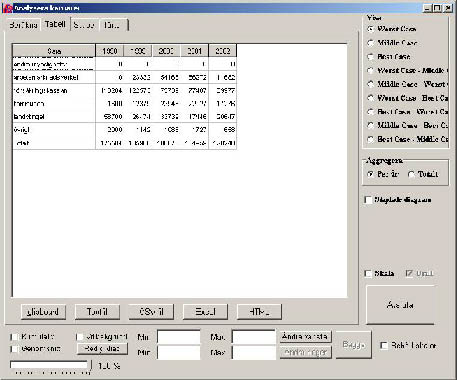Open the first tab left of Tabell
This screenshot has height=380, width=457.
pyautogui.click(x=23, y=25)
